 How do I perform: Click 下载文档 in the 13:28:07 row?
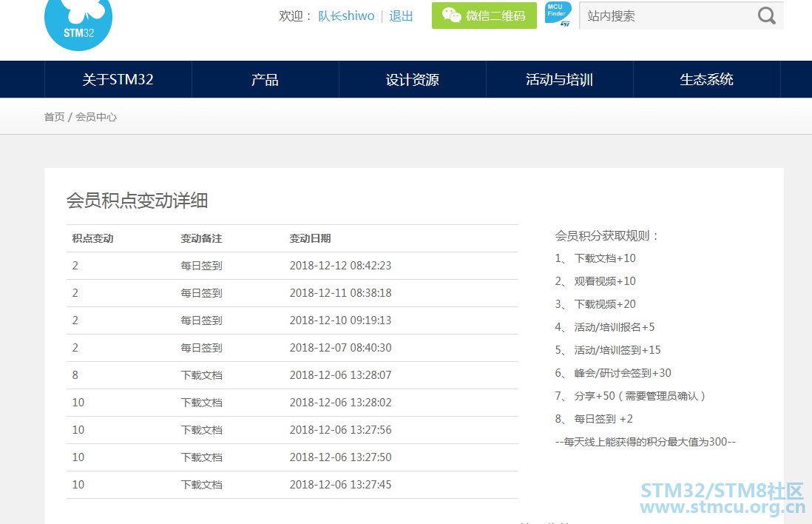tap(201, 375)
